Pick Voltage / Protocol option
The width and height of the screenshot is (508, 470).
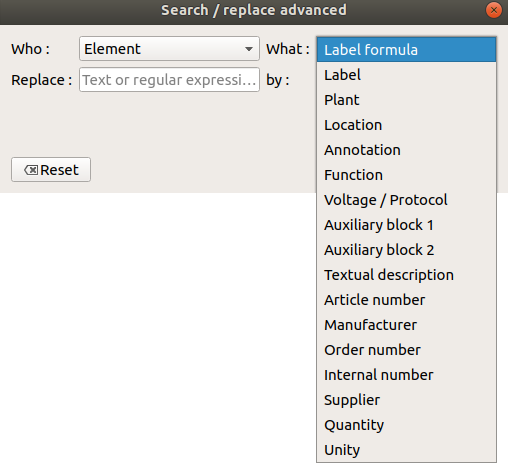(x=406, y=200)
